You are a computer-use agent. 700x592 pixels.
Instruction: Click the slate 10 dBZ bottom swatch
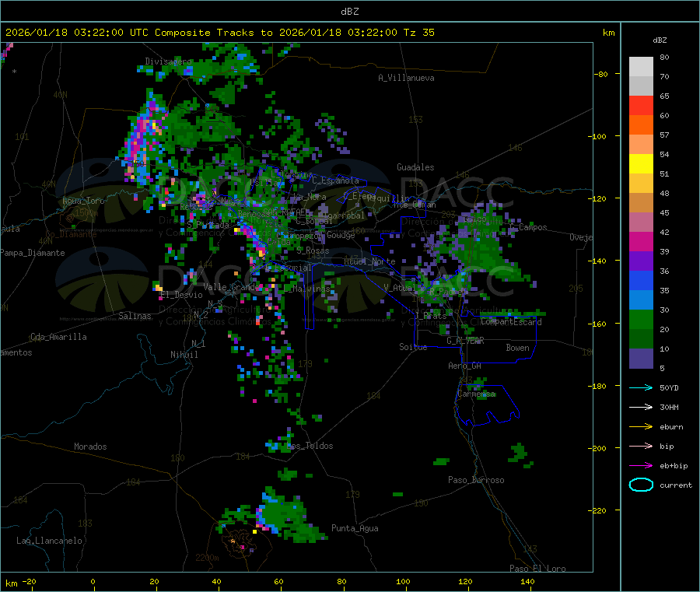click(x=641, y=359)
